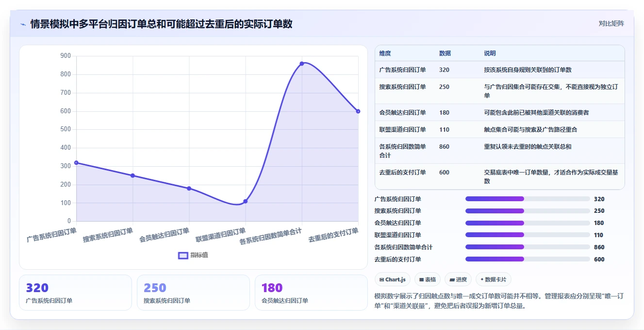Click the 广告系统归因订单 progress bar
Screen dimensions: 644x330
(x=528, y=199)
